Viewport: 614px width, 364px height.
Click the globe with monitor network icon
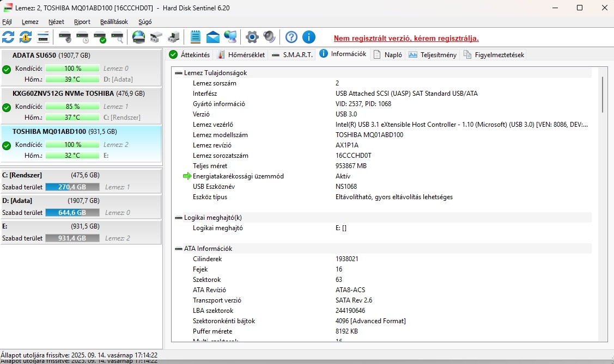pyautogui.click(x=230, y=37)
